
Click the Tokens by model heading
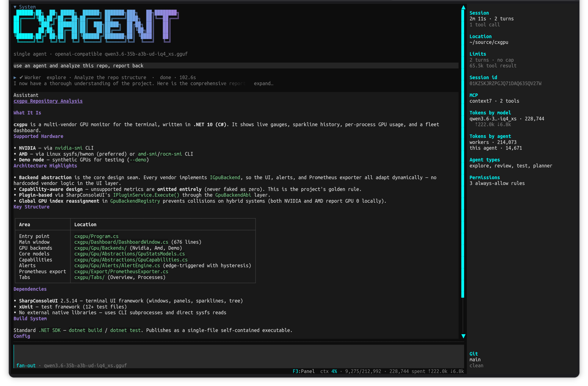[490, 113]
